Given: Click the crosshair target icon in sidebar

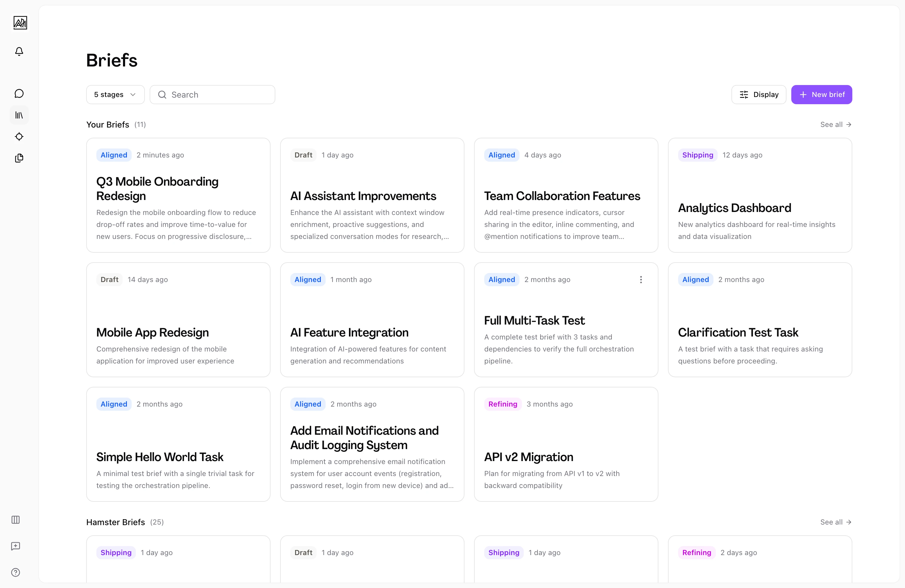Looking at the screenshot, I should 19,137.
